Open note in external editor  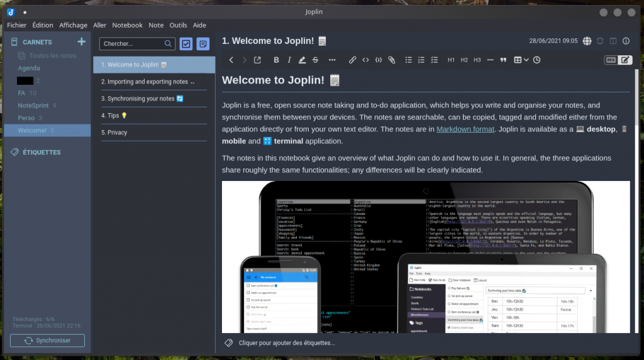(x=257, y=60)
